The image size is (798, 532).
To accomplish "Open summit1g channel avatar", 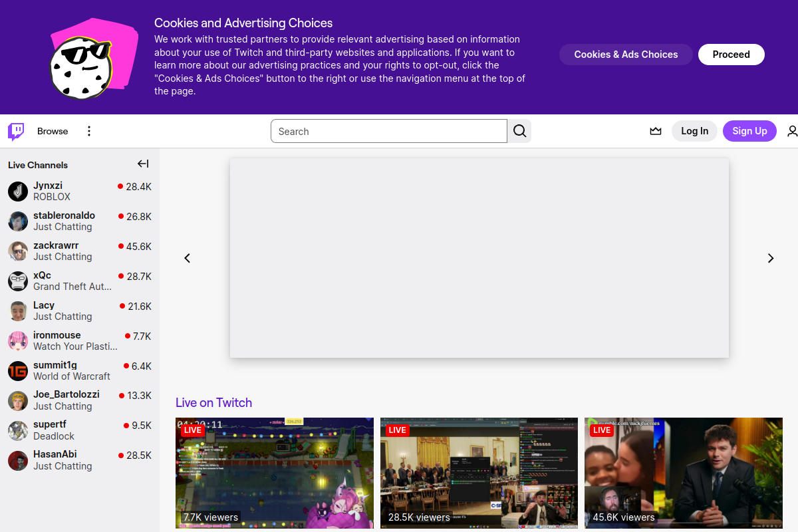I will (x=18, y=371).
